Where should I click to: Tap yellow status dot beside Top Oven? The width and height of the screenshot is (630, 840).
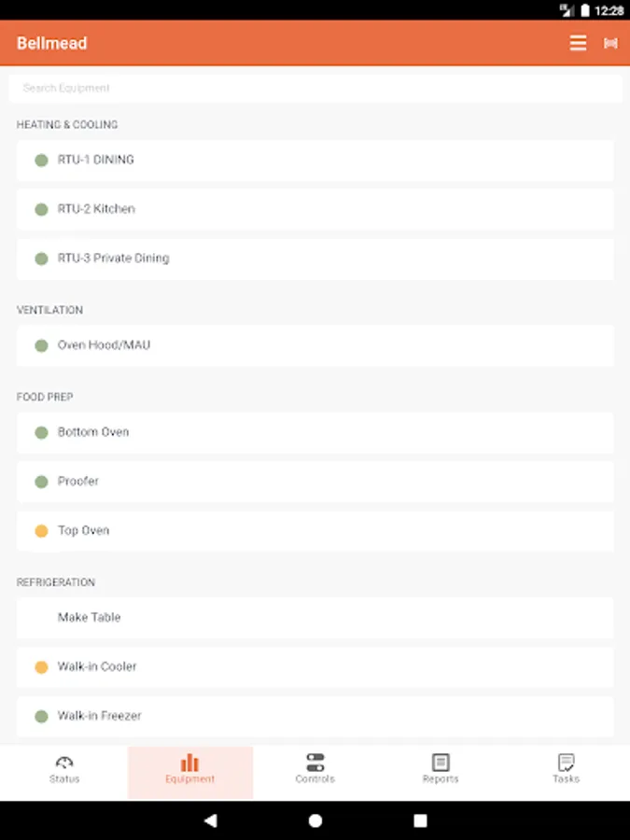tap(41, 531)
